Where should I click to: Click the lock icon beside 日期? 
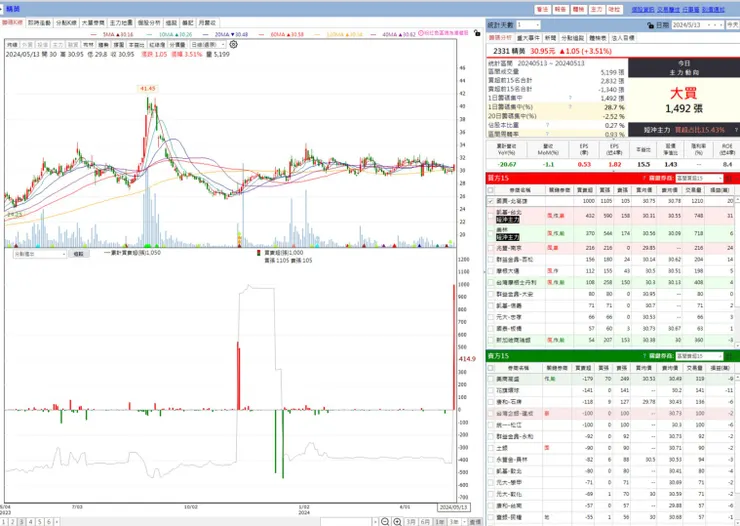(650, 25)
